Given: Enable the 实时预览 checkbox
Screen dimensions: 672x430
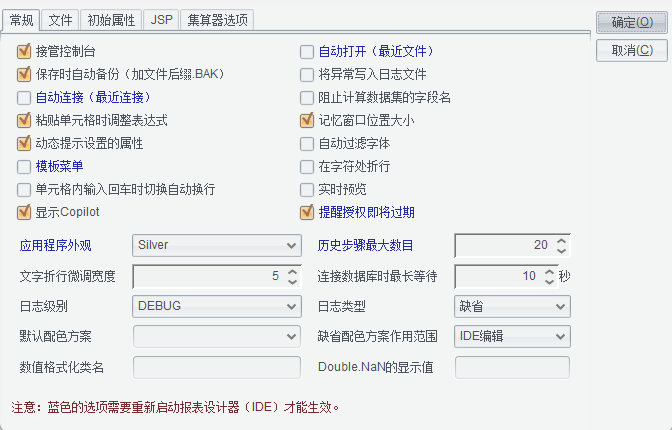Looking at the screenshot, I should pos(309,189).
